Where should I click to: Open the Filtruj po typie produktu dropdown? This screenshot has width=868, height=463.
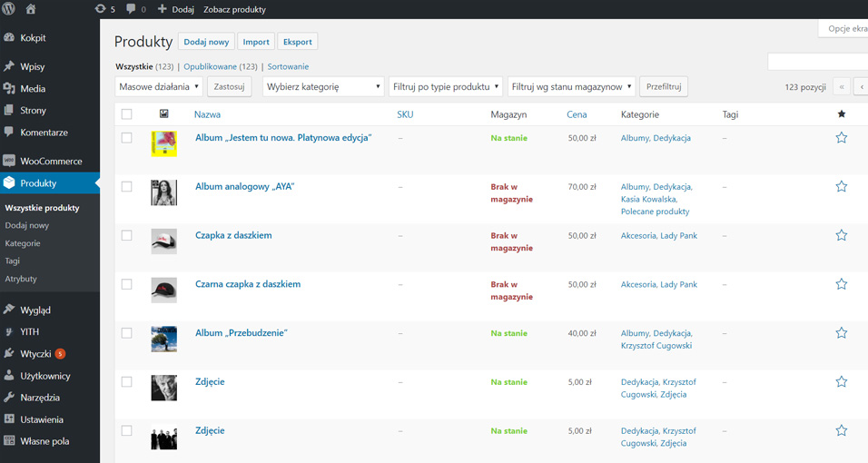446,86
